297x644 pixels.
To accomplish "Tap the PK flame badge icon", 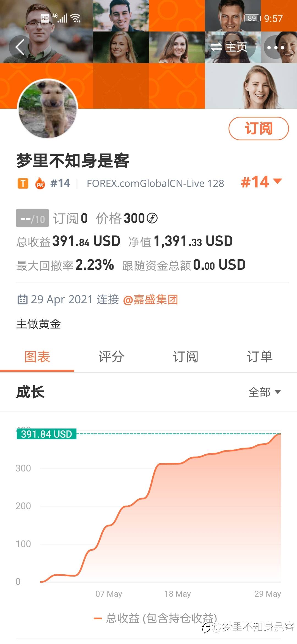I will 40,183.
